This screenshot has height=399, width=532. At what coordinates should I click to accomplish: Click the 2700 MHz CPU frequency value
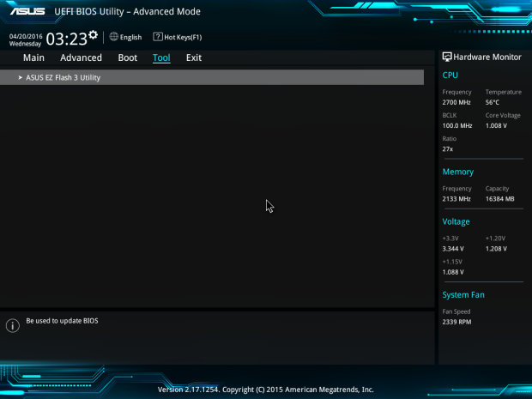[456, 102]
